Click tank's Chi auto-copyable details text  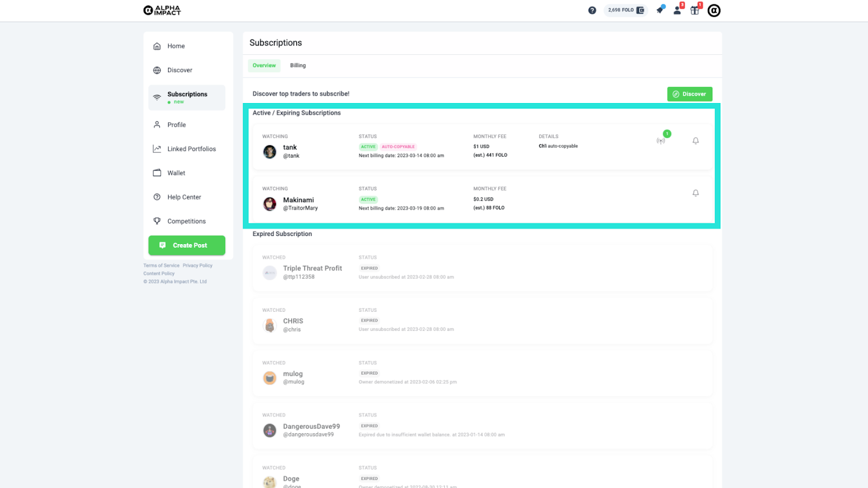pos(558,146)
